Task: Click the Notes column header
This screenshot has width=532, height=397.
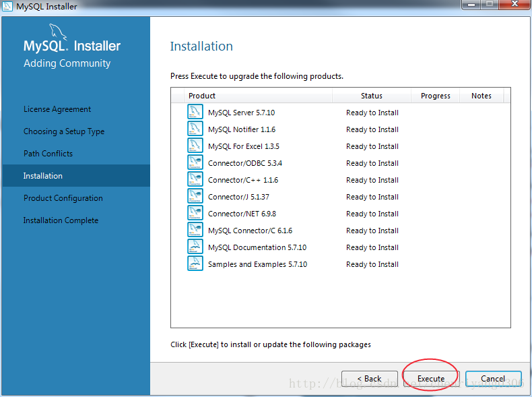Action: [481, 96]
